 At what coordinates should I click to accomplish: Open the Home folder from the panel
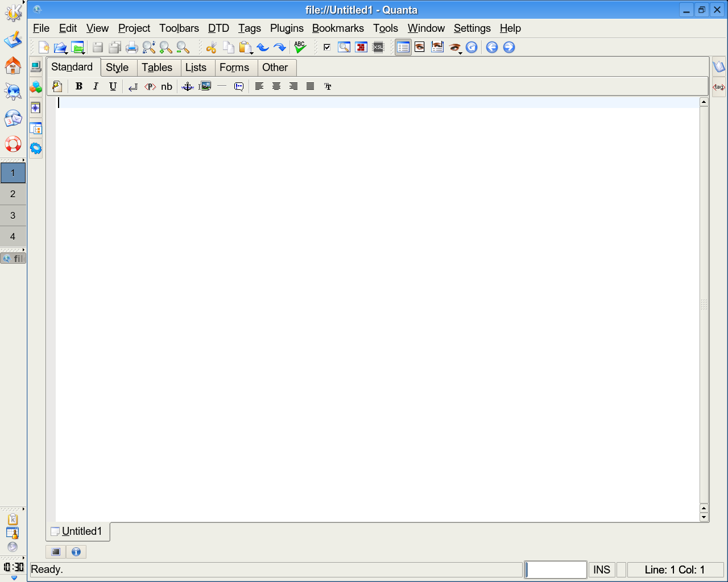(x=13, y=66)
